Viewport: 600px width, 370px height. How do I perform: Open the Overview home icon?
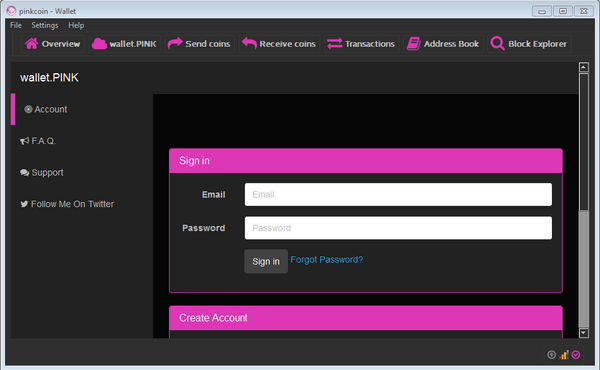point(32,44)
